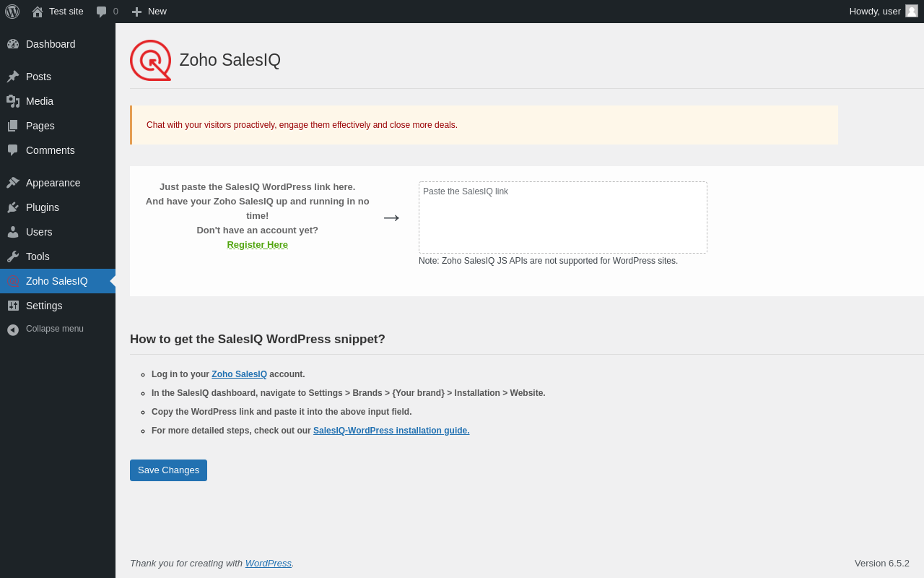
Task: Open the Plugins menu
Action: pyautogui.click(x=58, y=207)
